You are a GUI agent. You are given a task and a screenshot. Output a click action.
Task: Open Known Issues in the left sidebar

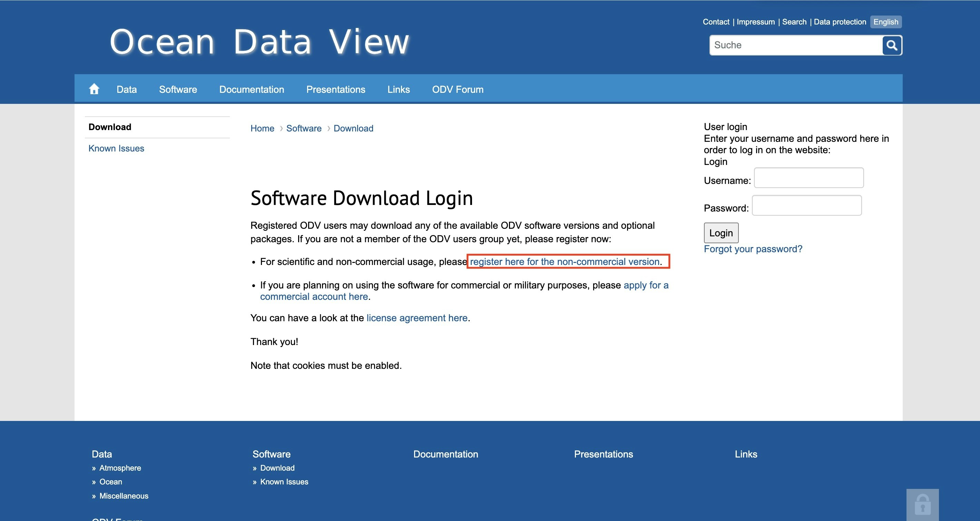pos(116,148)
